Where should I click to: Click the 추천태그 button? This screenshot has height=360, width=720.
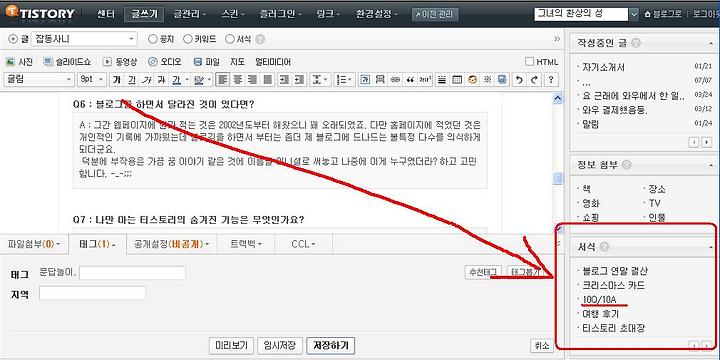pyautogui.click(x=484, y=272)
